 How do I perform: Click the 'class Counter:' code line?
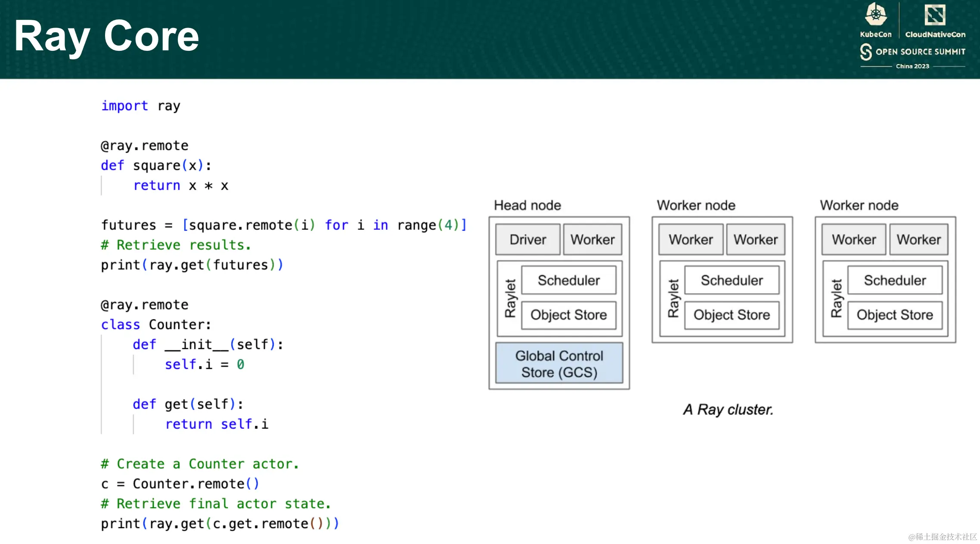(156, 325)
